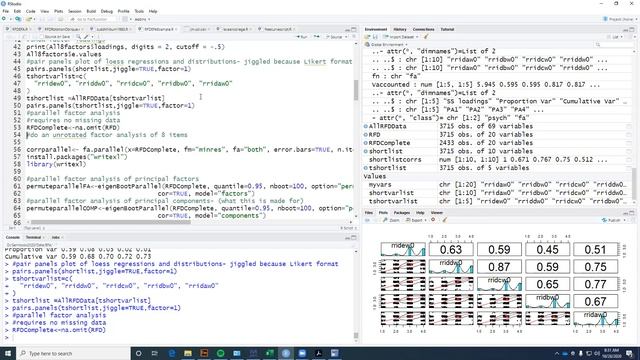Open the Spotify taskbar icon
The image size is (640, 360).
(x=220, y=353)
